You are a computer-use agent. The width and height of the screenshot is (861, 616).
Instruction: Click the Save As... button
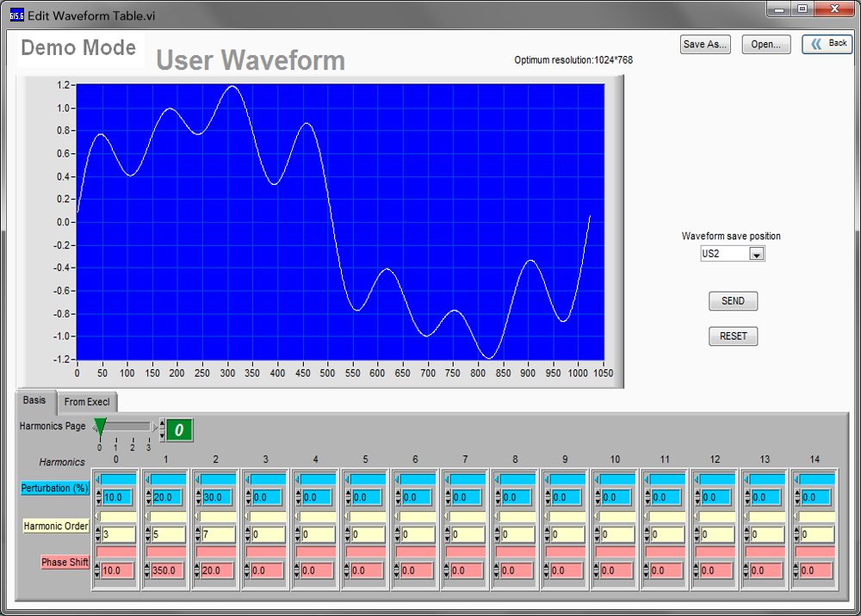(705, 45)
